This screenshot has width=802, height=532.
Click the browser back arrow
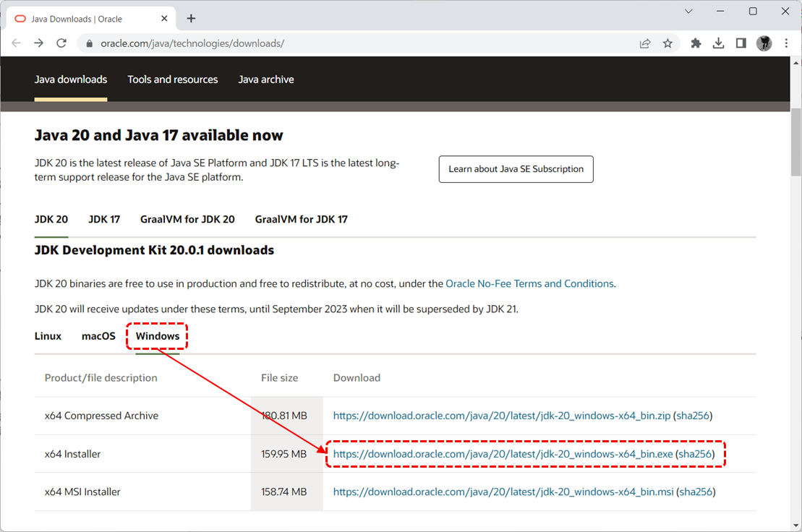point(16,43)
